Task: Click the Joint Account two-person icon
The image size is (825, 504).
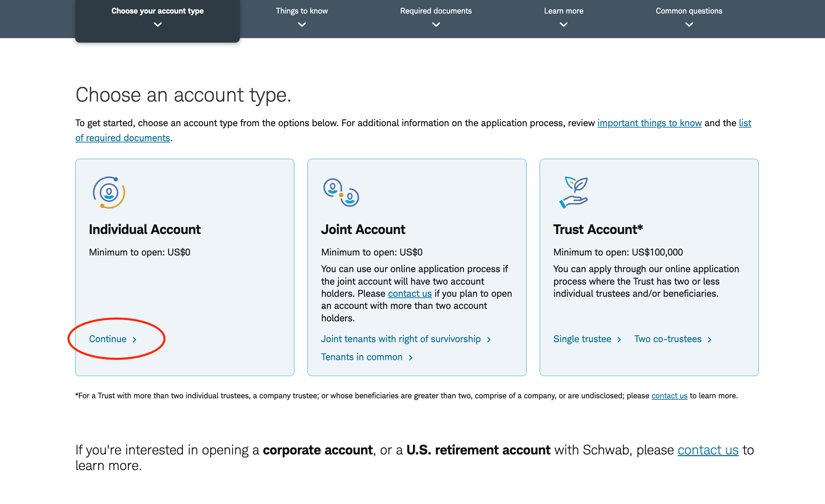Action: (x=341, y=193)
